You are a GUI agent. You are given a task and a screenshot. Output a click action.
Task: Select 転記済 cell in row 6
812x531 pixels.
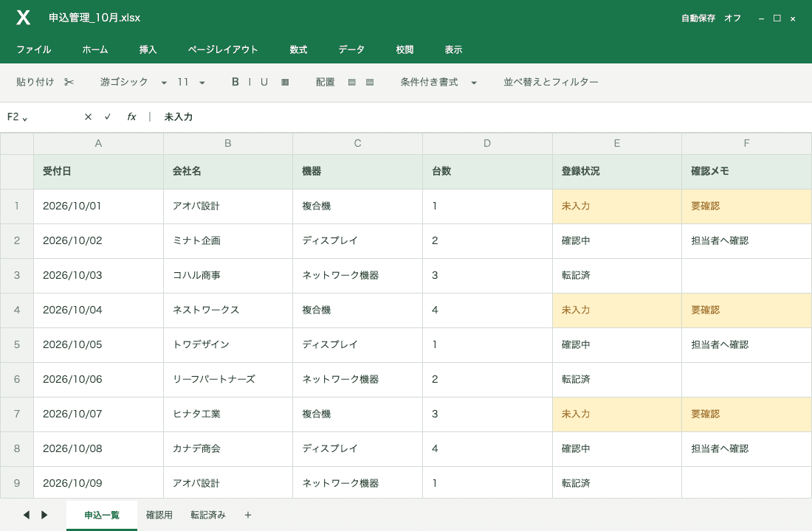617,379
